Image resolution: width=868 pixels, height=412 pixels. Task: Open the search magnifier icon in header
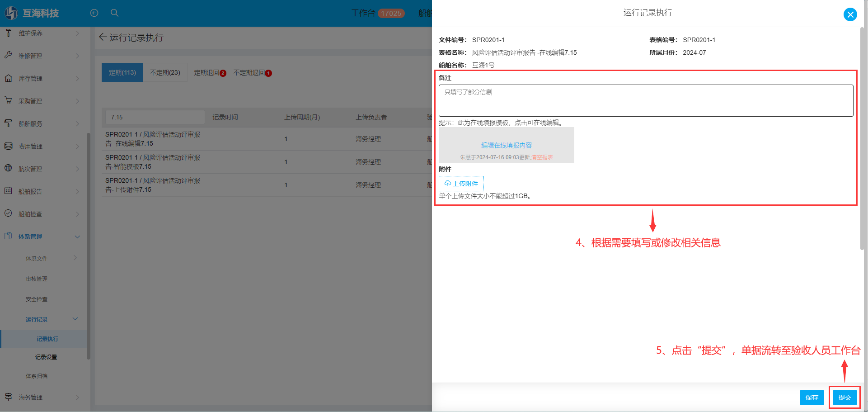click(x=115, y=13)
